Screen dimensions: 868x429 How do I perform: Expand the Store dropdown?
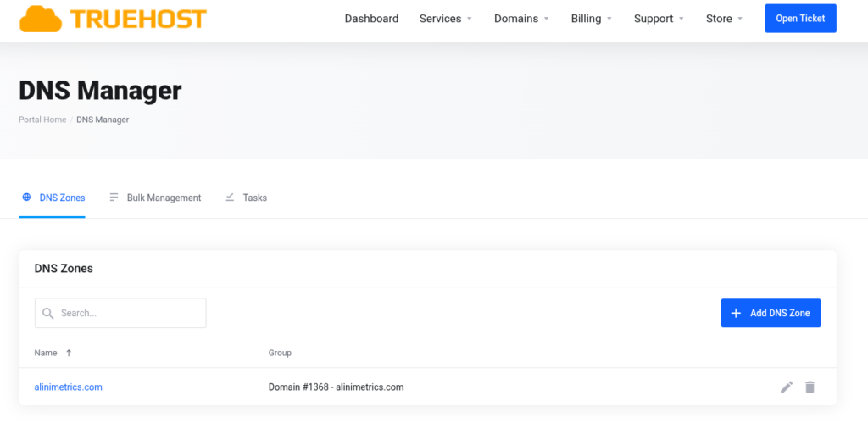point(724,19)
